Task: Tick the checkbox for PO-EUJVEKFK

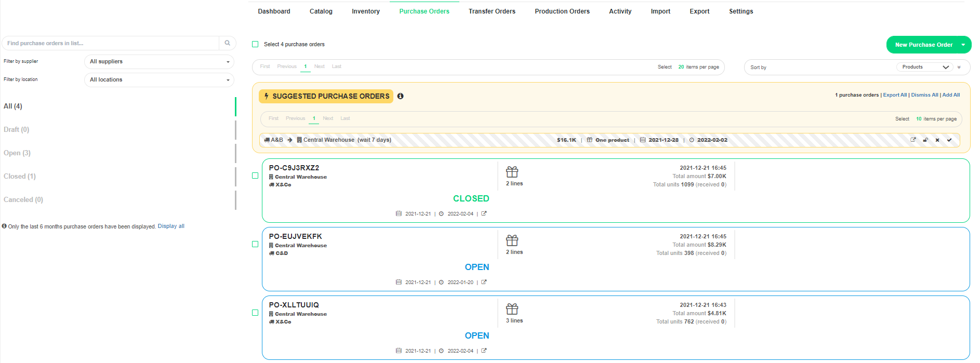Action: click(255, 244)
